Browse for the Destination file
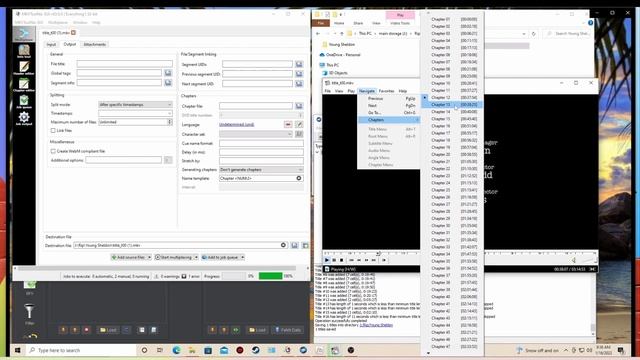640x360 pixels. tap(295, 245)
